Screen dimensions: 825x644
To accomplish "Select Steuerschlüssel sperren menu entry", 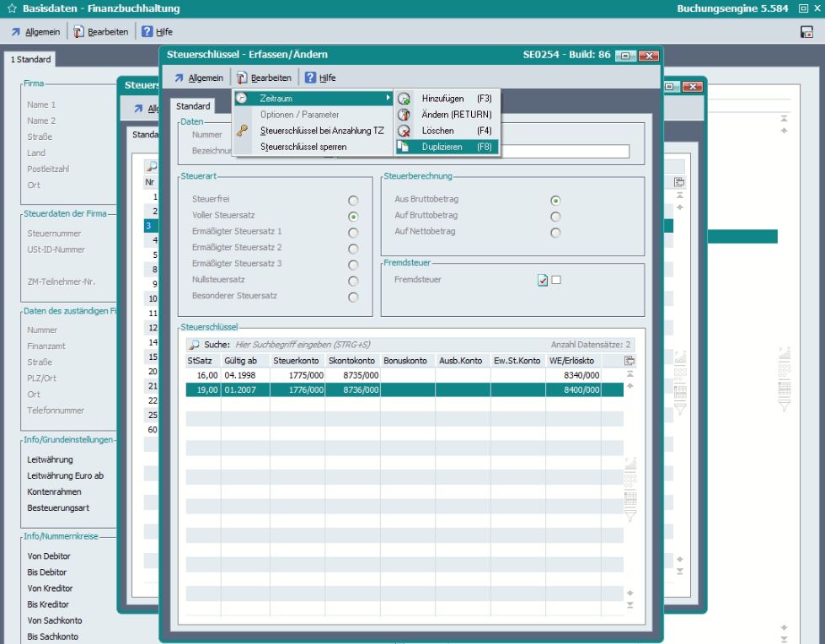I will coord(303,147).
